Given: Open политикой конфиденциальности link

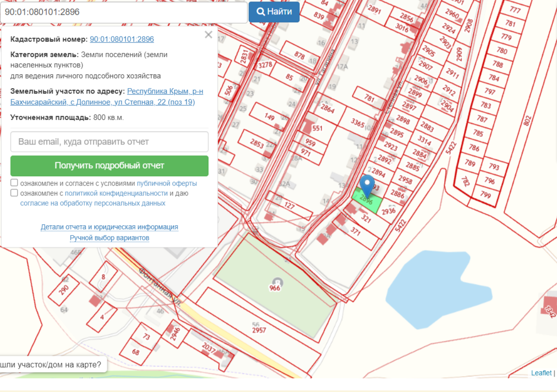Looking at the screenshot, I should click(116, 194).
